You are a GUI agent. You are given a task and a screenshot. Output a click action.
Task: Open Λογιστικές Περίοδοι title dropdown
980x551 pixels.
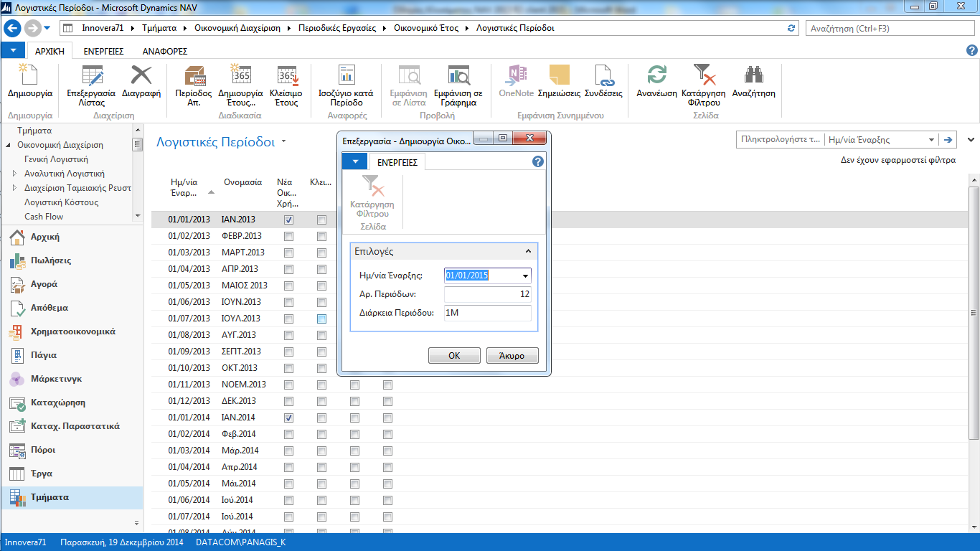284,141
